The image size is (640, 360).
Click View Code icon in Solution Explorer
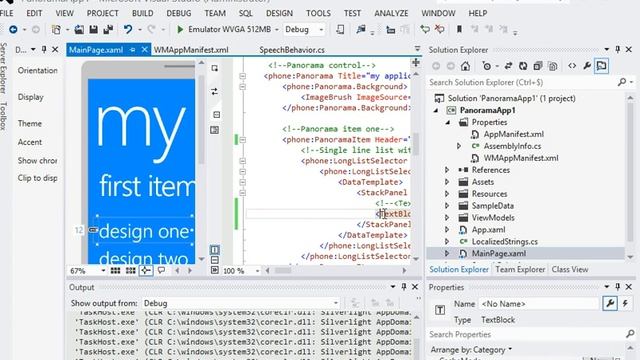tap(572, 66)
